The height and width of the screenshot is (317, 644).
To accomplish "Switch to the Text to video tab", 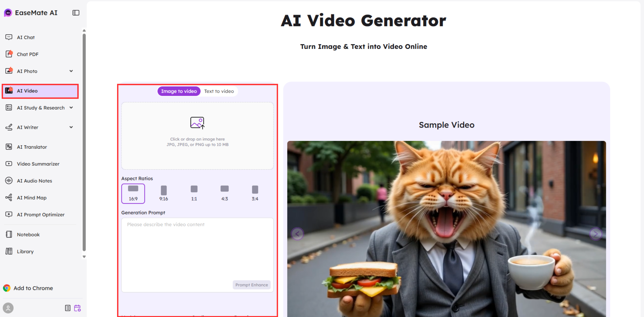I will pyautogui.click(x=219, y=91).
